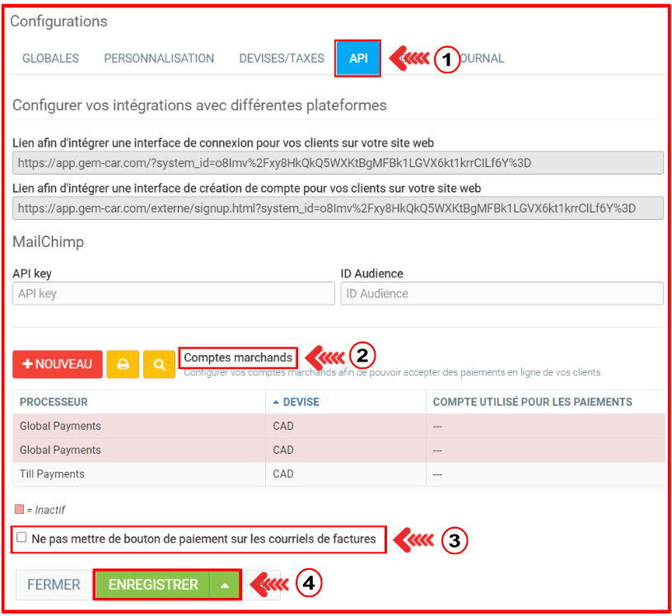The width and height of the screenshot is (672, 616).
Task: Select the Till Payments row
Action: [53, 474]
